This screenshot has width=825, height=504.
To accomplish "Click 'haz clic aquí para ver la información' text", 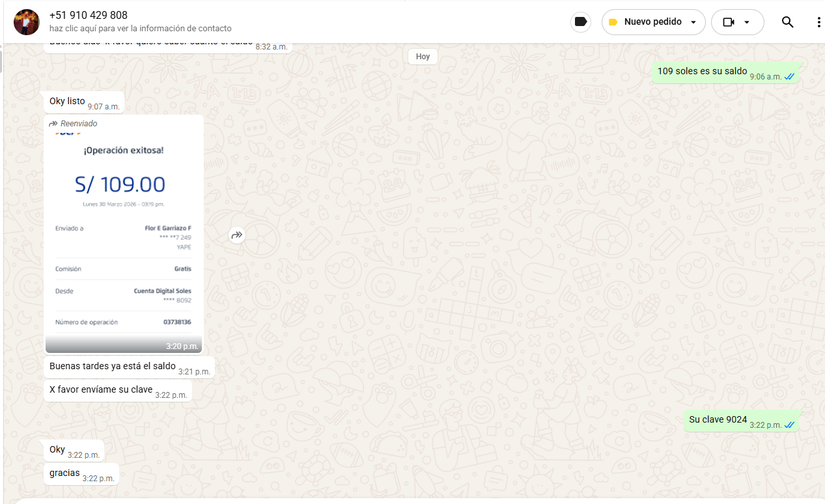I will click(140, 29).
